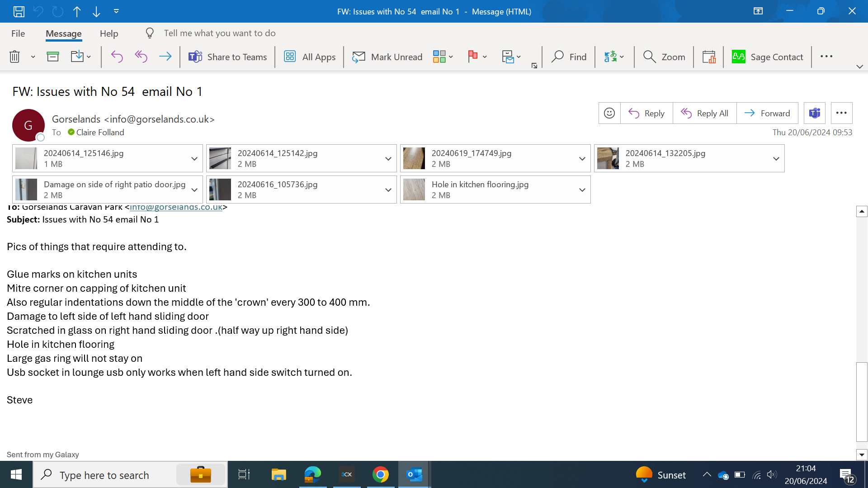Image resolution: width=868 pixels, height=488 pixels.
Task: Open the Zoom control
Action: tap(664, 57)
